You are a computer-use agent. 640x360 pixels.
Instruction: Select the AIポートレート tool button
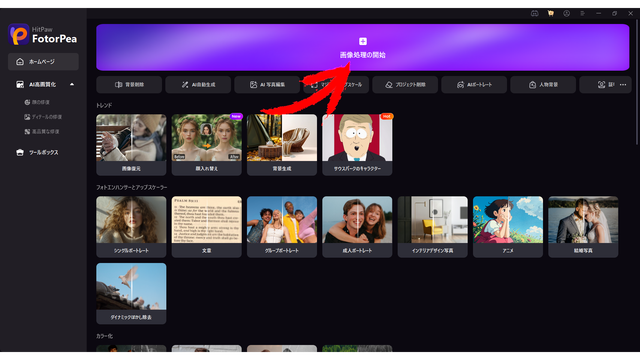pyautogui.click(x=474, y=84)
